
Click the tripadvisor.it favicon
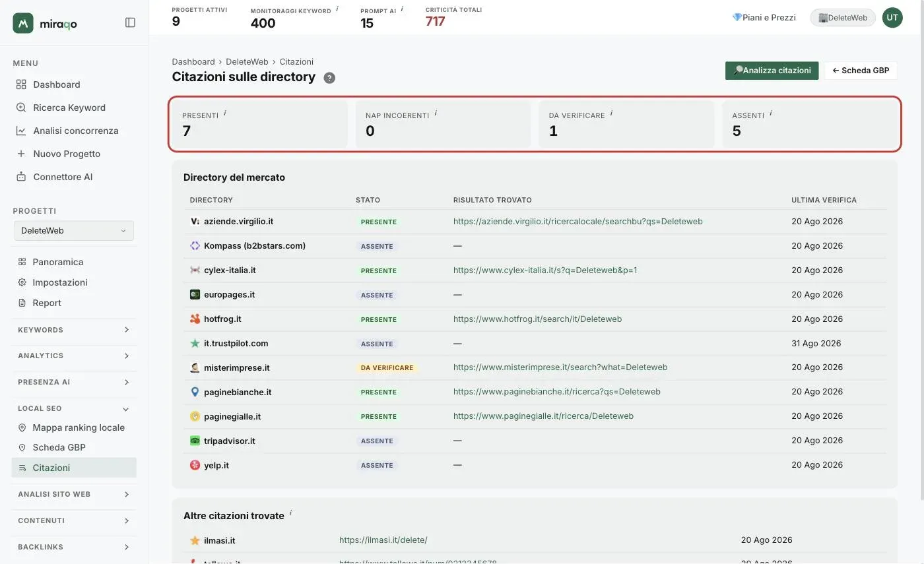coord(195,441)
